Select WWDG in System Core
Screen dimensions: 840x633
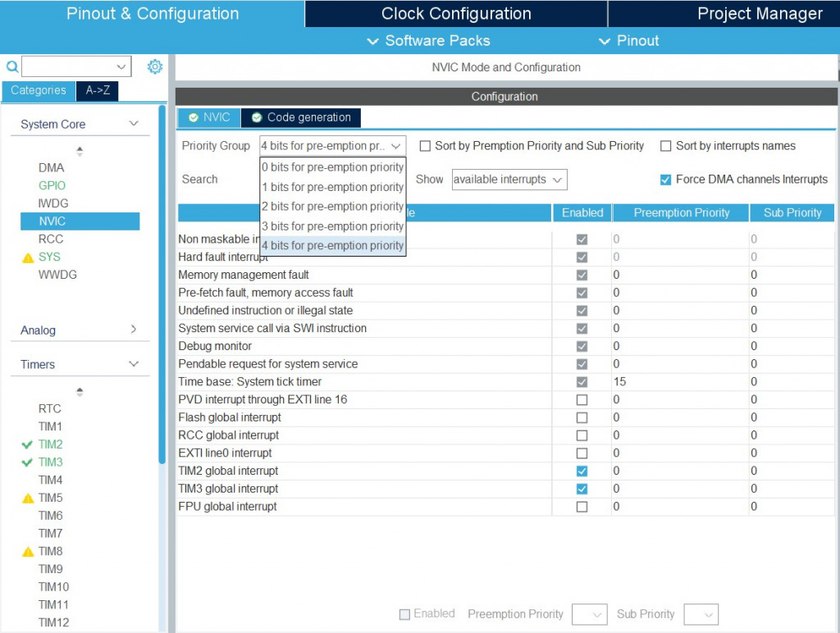click(57, 275)
